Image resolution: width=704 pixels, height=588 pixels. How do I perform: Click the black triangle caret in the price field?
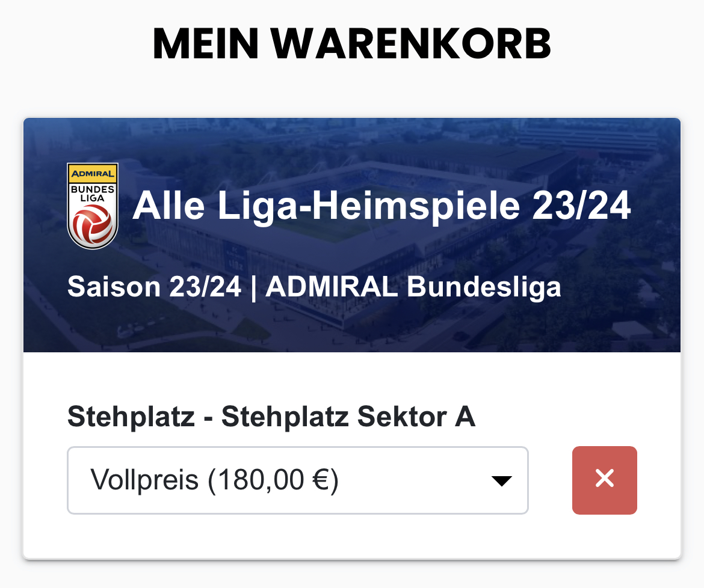501,481
